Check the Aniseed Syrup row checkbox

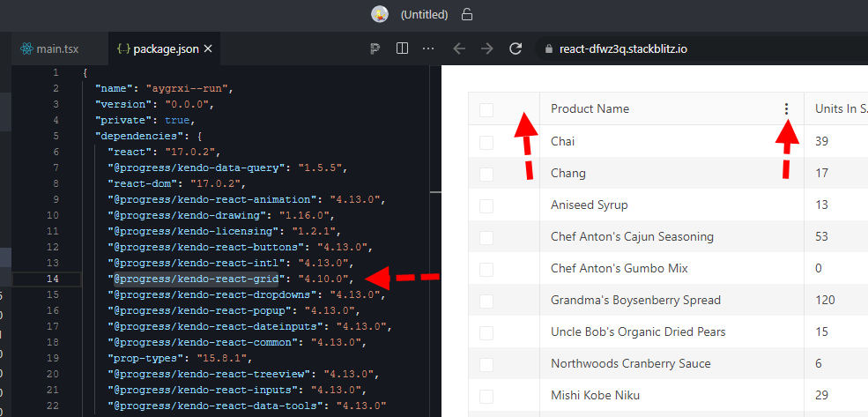click(486, 206)
